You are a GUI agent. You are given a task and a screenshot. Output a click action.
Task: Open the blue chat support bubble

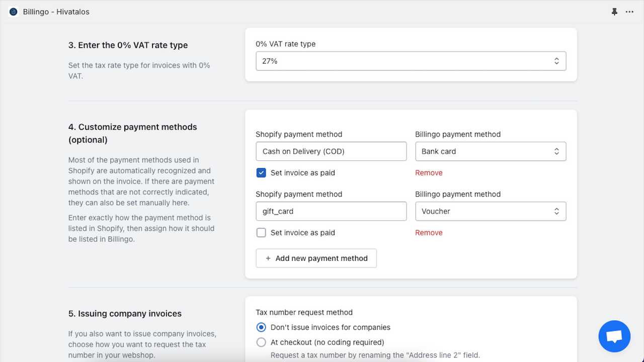(x=614, y=336)
